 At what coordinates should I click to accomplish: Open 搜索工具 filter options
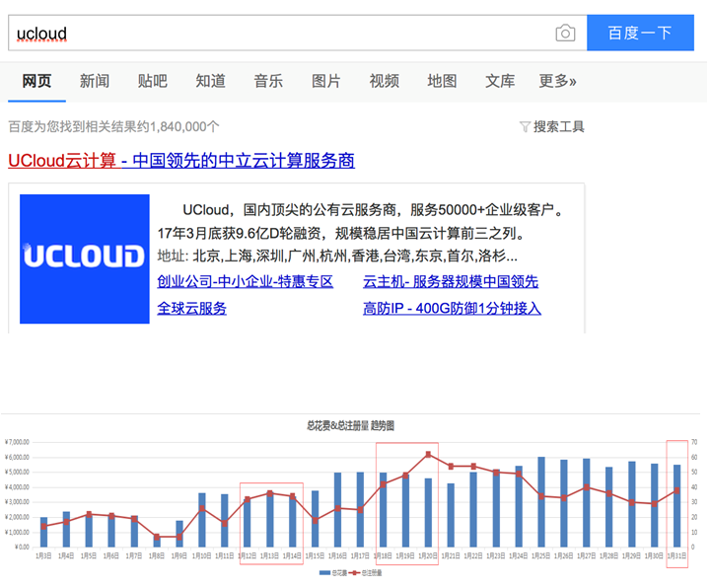click(558, 126)
